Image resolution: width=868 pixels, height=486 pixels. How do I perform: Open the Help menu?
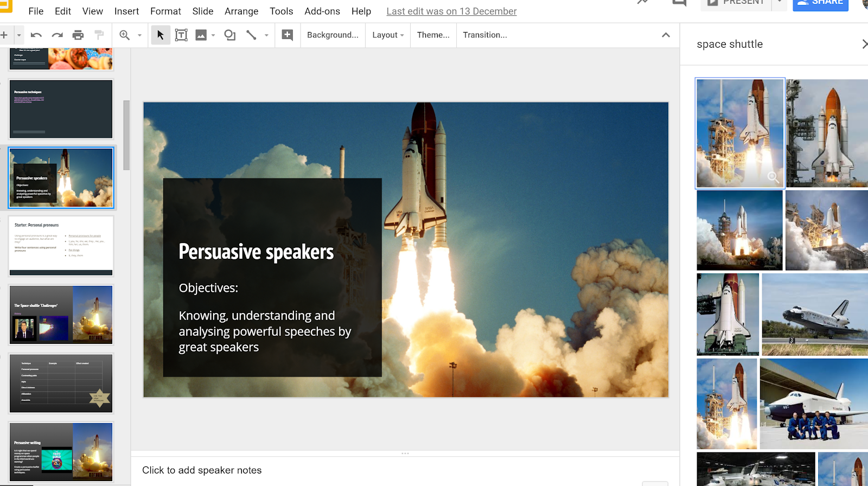[x=361, y=11]
